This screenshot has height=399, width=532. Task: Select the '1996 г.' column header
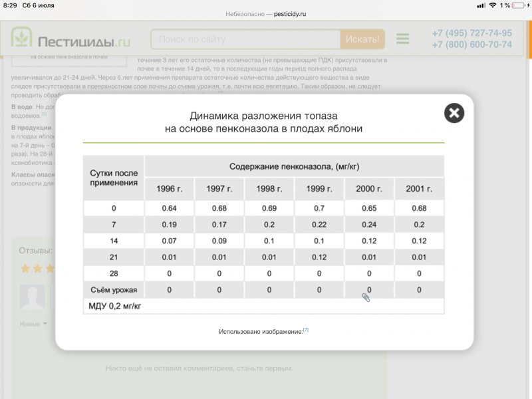click(170, 189)
